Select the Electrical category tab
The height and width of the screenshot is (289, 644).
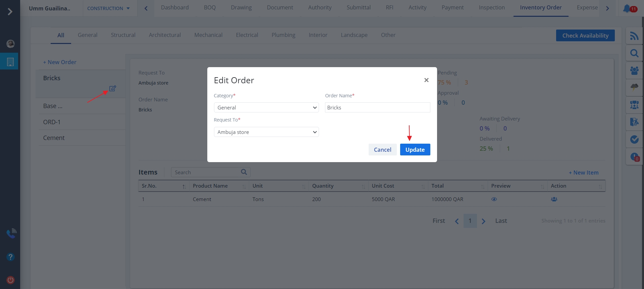point(247,35)
